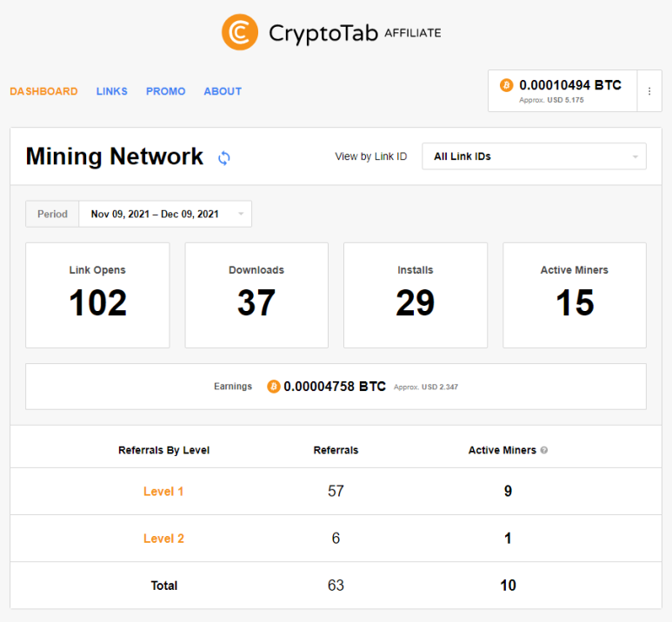Click the CryptoTab orange logo icon
The width and height of the screenshot is (672, 622).
(x=240, y=32)
